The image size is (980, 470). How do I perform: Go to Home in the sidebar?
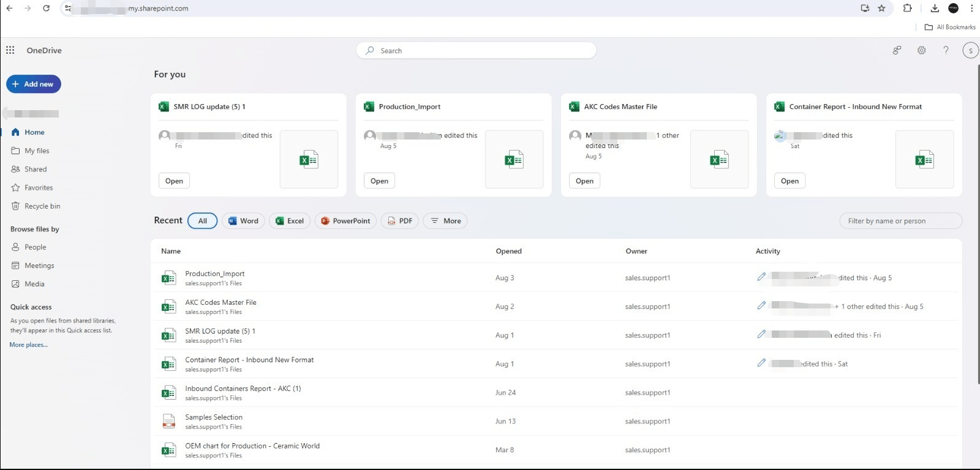tap(35, 132)
